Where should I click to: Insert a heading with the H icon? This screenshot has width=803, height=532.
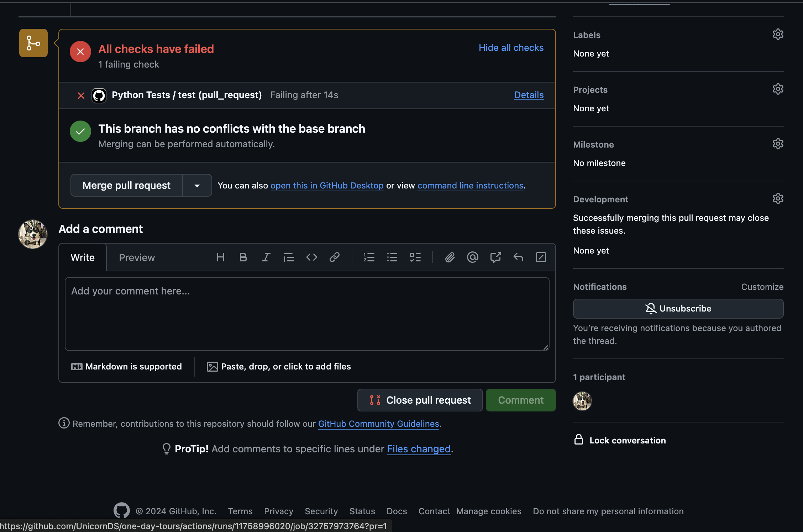[x=220, y=257]
